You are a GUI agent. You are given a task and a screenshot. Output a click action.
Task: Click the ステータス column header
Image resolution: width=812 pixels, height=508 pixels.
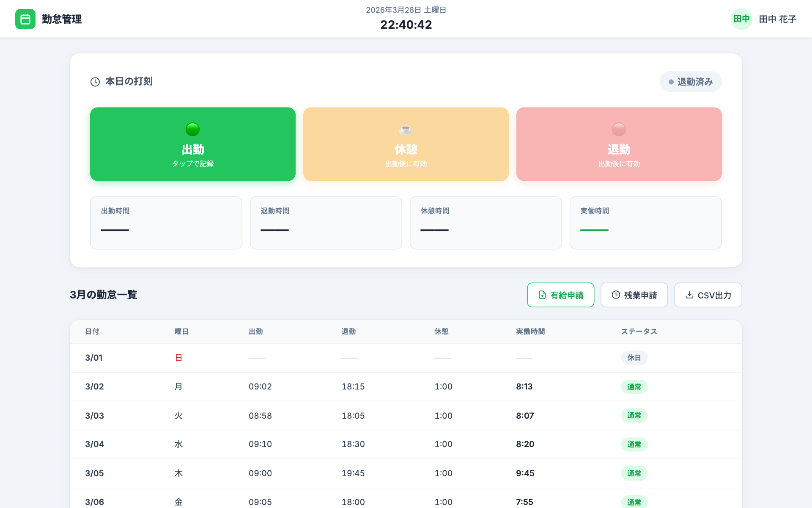click(639, 331)
